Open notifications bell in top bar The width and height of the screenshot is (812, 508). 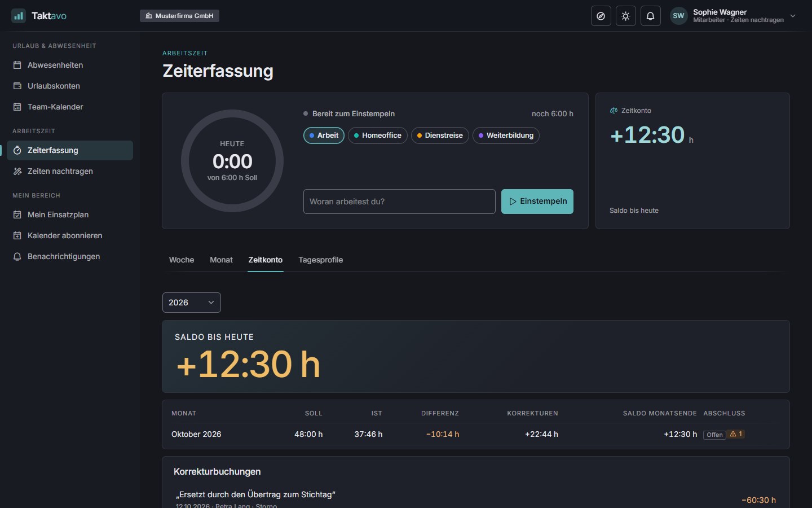coord(651,16)
